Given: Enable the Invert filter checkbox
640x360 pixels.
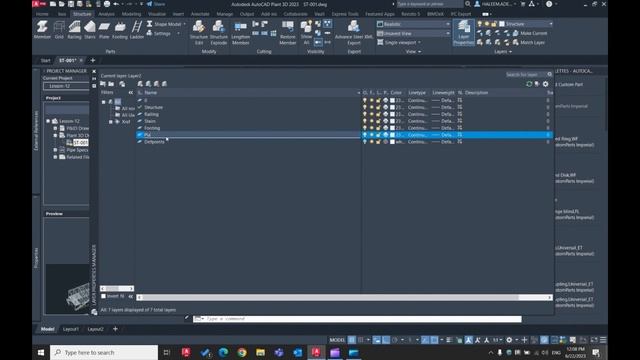Looking at the screenshot, I should pos(103,296).
